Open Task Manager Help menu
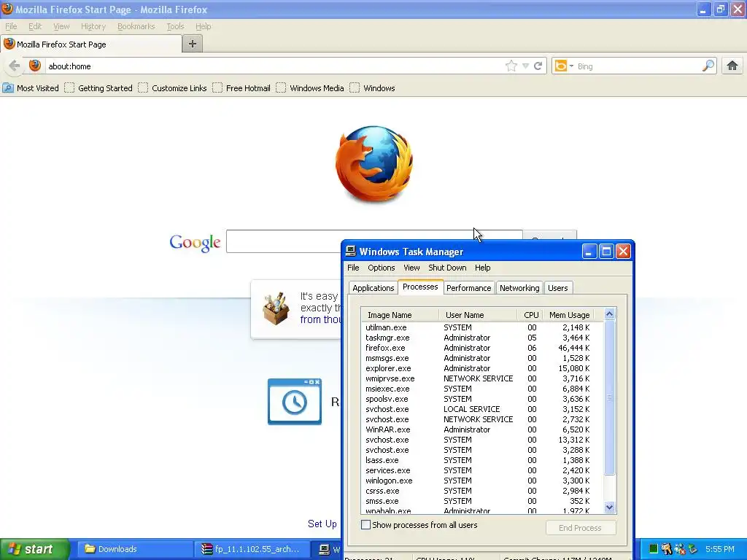 coord(483,268)
